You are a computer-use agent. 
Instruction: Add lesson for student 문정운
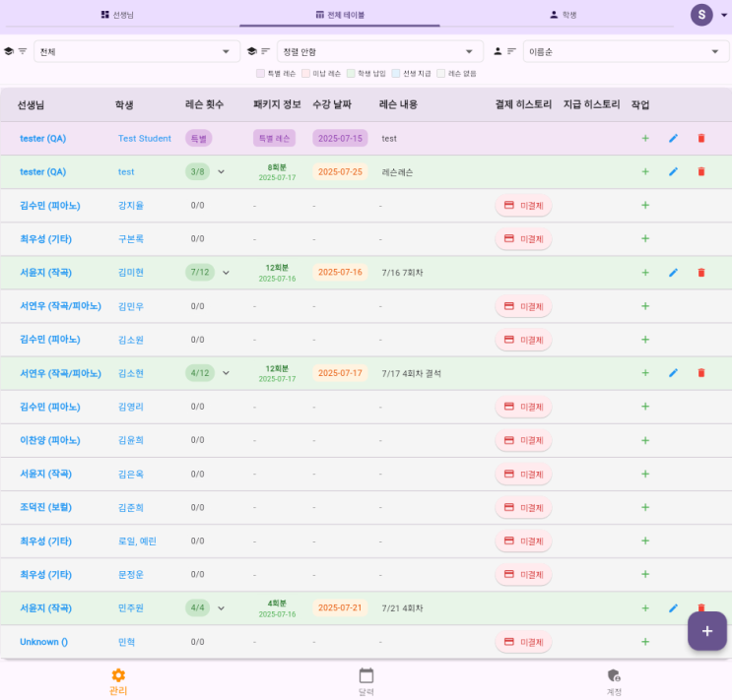pyautogui.click(x=645, y=574)
